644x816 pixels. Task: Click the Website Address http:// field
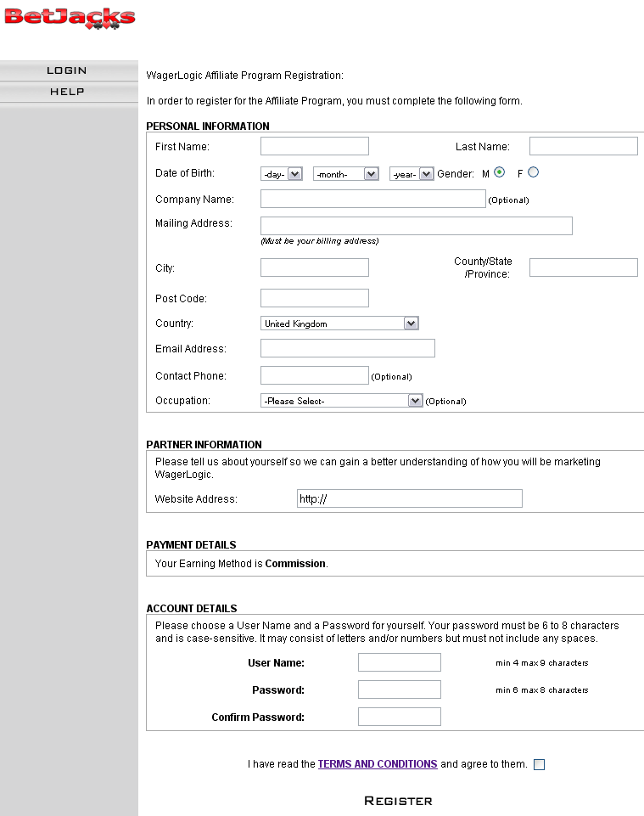pyautogui.click(x=409, y=498)
